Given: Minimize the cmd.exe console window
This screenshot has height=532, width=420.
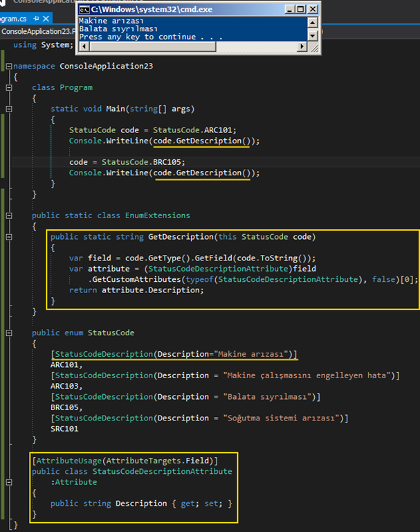Looking at the screenshot, I should click(288, 9).
